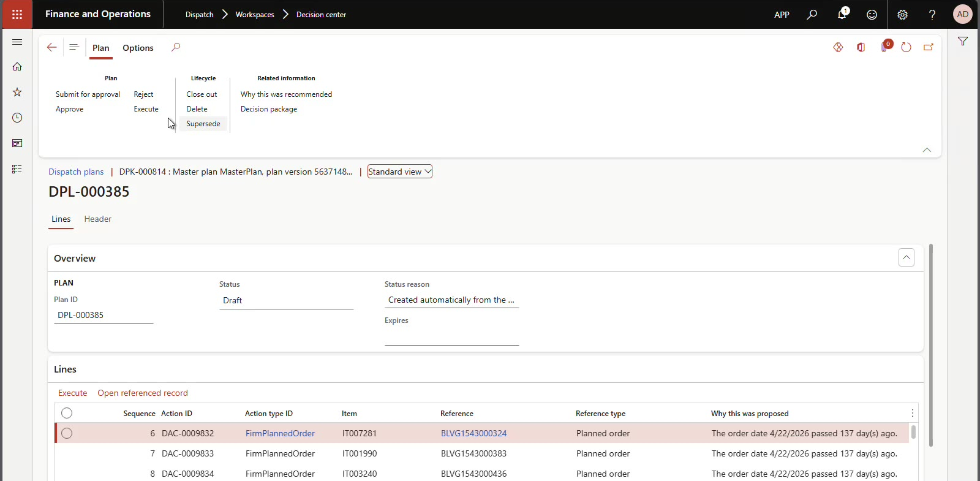This screenshot has height=481, width=980.
Task: Open in Microsoft Office icon
Action: (x=861, y=47)
